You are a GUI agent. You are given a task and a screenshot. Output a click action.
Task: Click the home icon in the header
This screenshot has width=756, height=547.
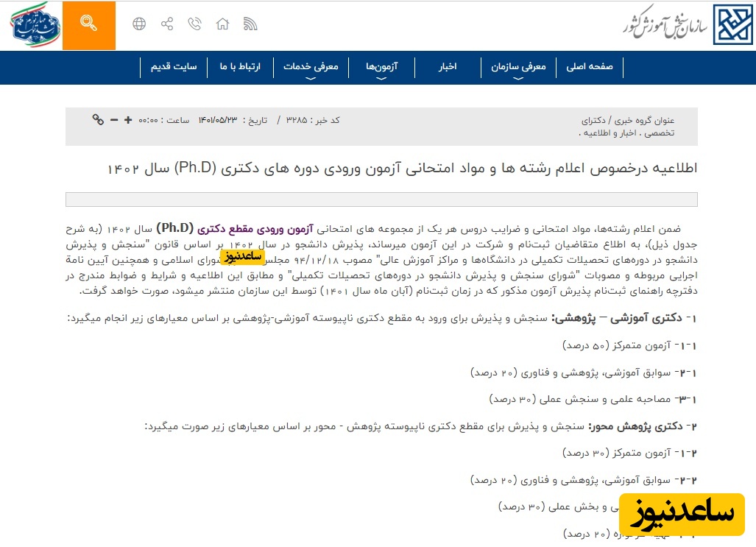pyautogui.click(x=222, y=24)
